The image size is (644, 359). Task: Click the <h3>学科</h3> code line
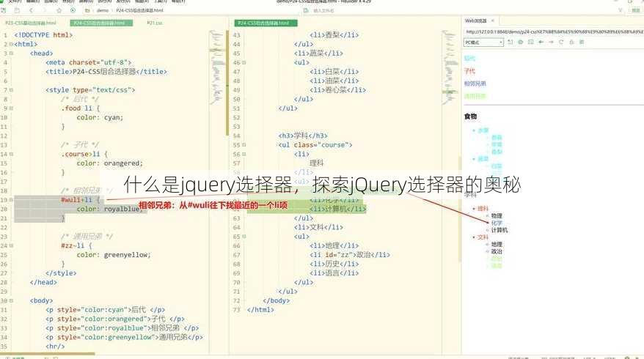(303, 136)
